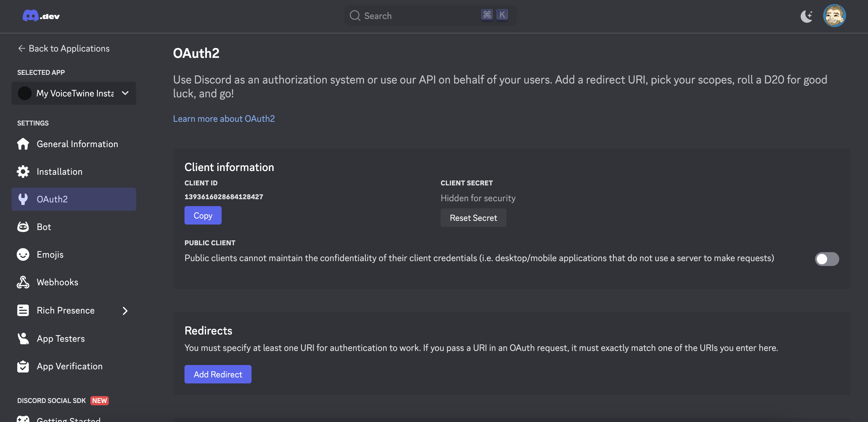
Task: Focus the Search input field
Action: point(430,16)
